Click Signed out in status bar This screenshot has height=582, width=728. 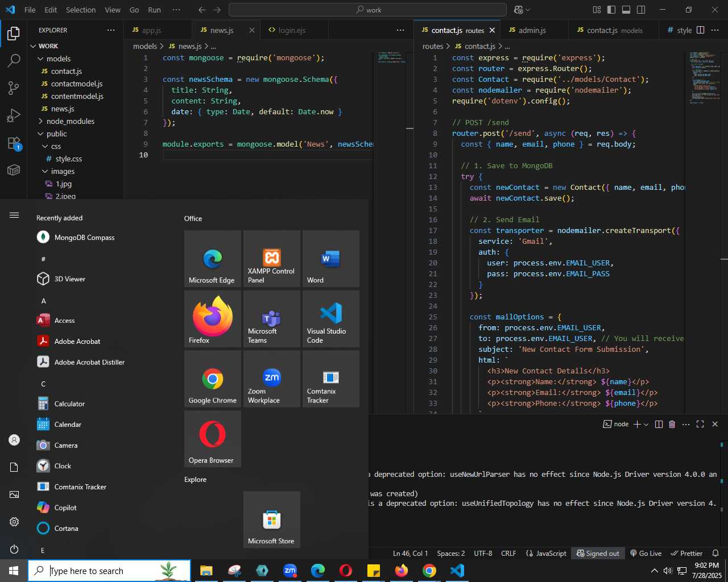click(x=598, y=553)
